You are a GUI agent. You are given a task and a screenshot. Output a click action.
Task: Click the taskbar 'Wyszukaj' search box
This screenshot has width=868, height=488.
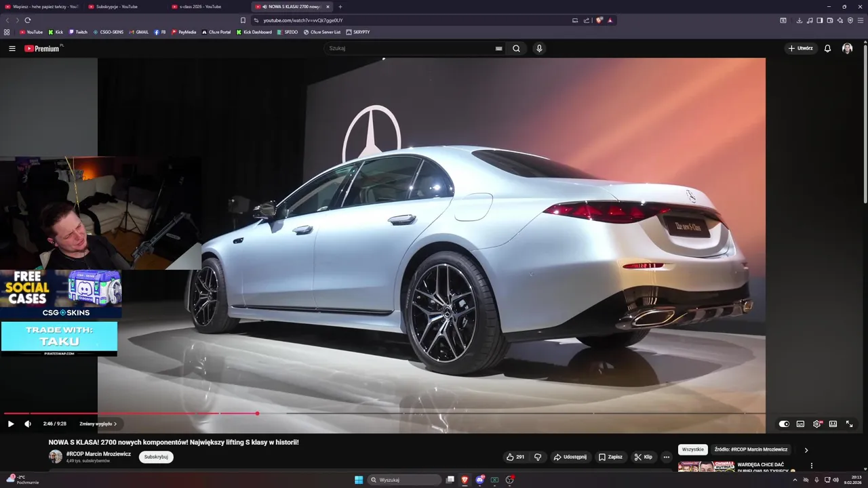click(405, 480)
